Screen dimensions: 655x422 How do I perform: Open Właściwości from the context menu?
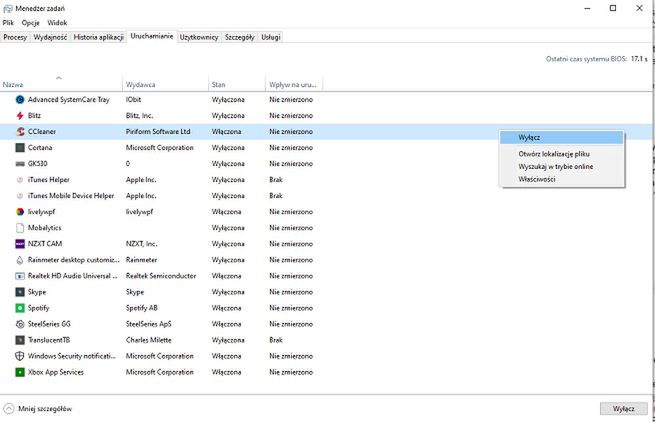(x=536, y=179)
